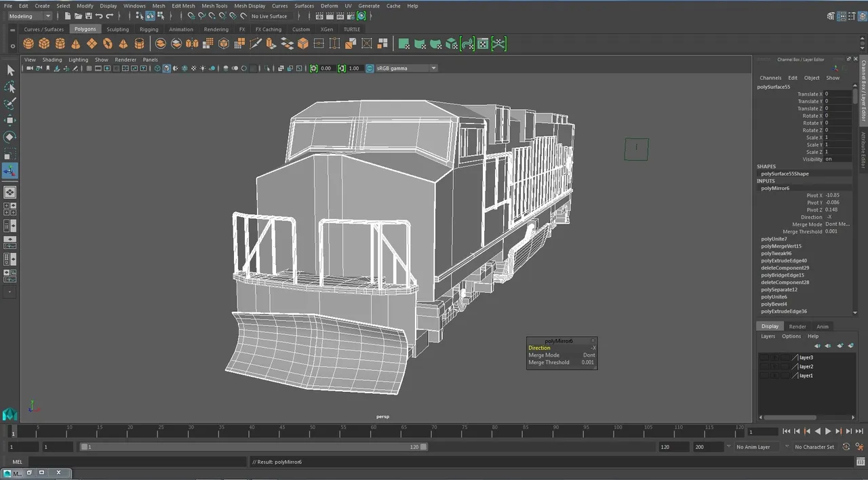Activate the Rotate tool

10,137
